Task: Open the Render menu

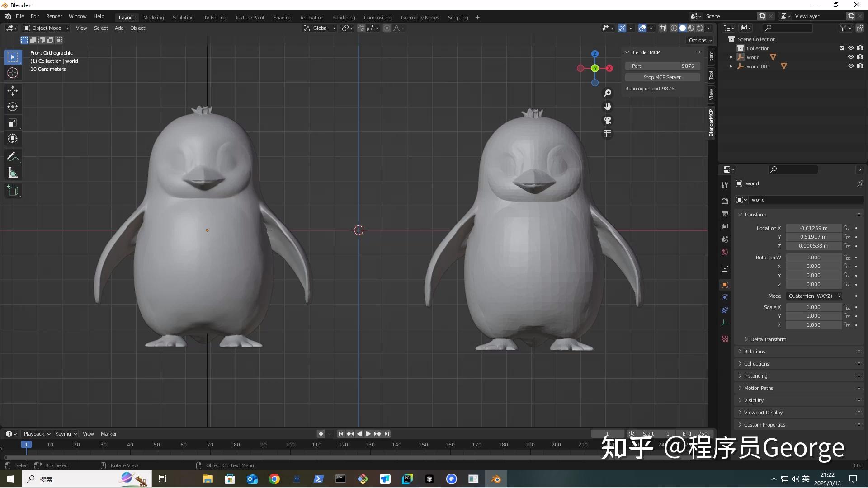Action: (54, 16)
